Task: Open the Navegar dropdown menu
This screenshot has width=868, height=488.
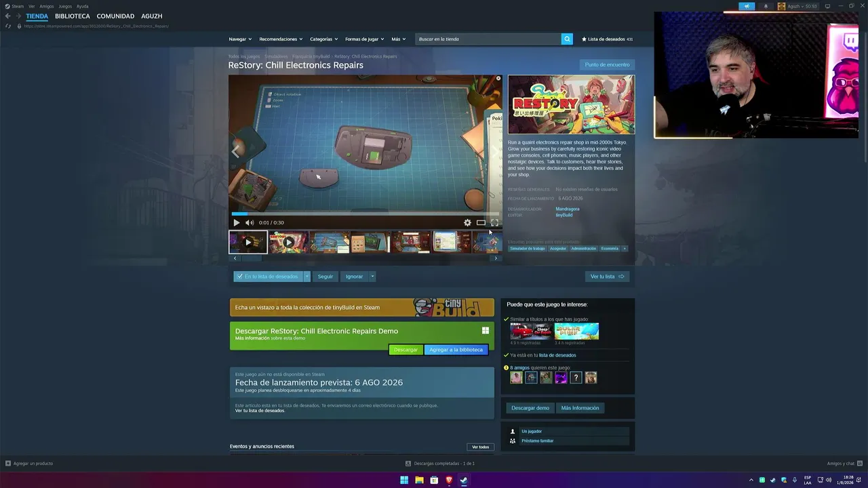Action: (x=240, y=39)
